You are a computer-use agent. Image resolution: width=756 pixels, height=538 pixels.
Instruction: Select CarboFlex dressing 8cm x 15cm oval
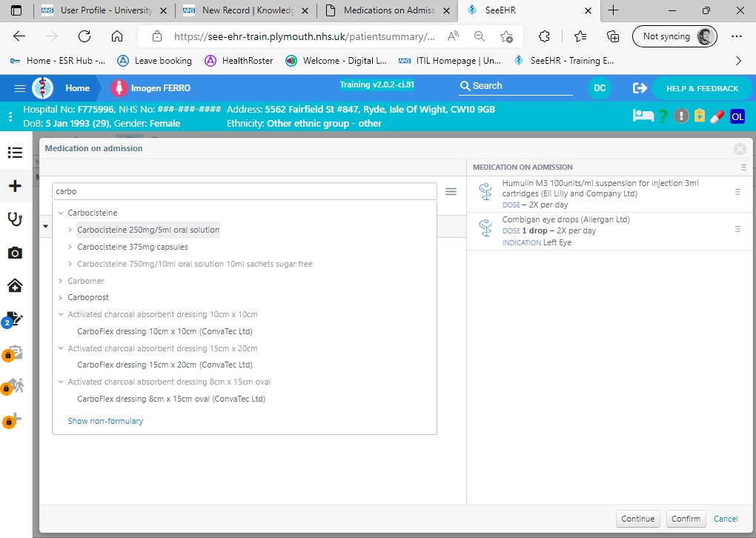coord(171,399)
